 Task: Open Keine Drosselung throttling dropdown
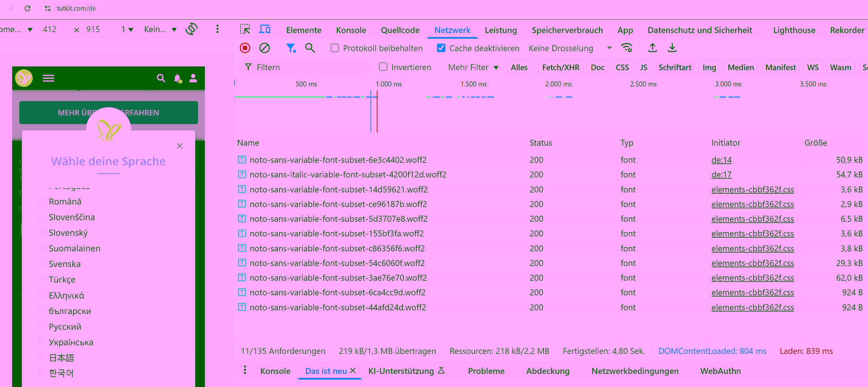click(x=570, y=48)
